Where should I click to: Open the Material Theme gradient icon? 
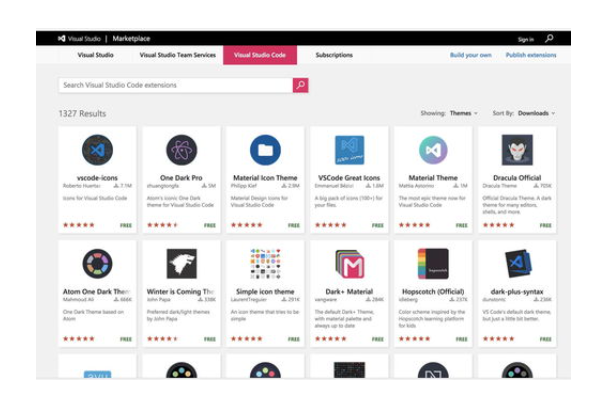pyautogui.click(x=433, y=150)
